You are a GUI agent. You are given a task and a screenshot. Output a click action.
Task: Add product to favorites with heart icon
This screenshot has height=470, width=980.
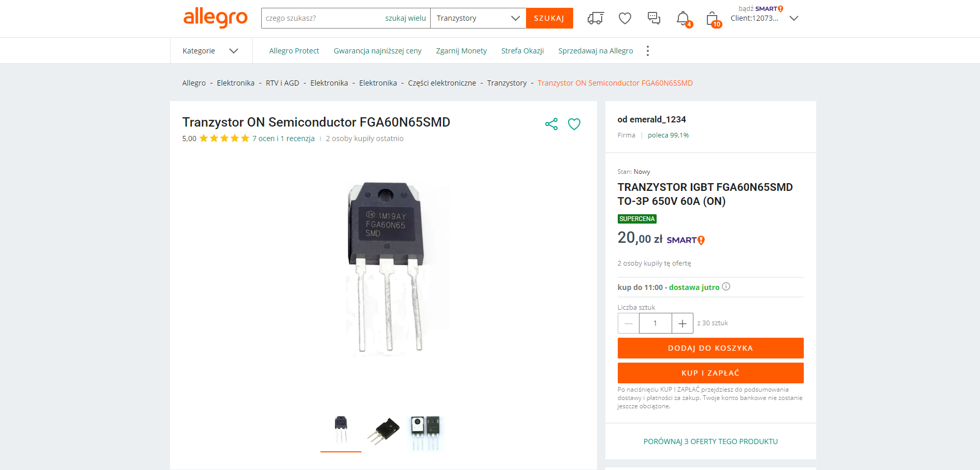(x=574, y=124)
